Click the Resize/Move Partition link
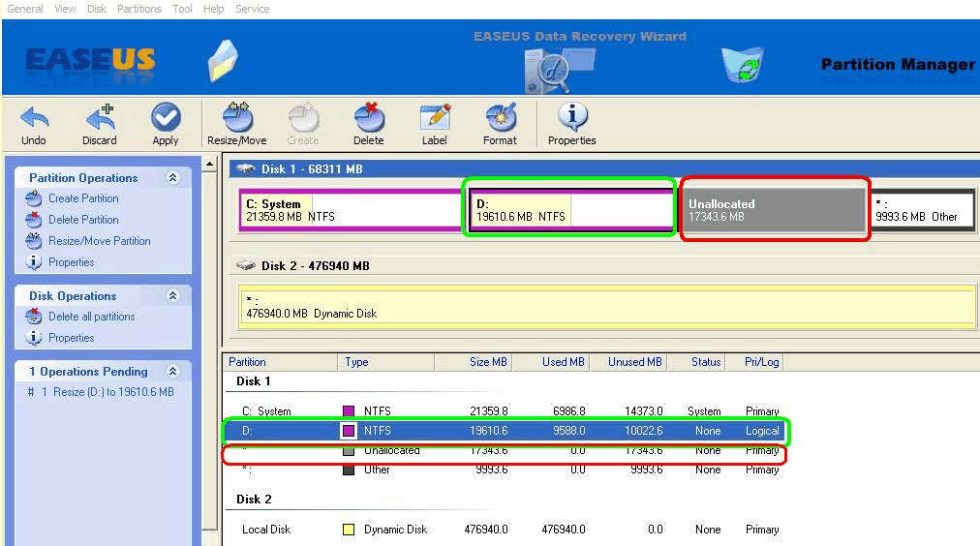The width and height of the screenshot is (980, 546). pos(100,241)
